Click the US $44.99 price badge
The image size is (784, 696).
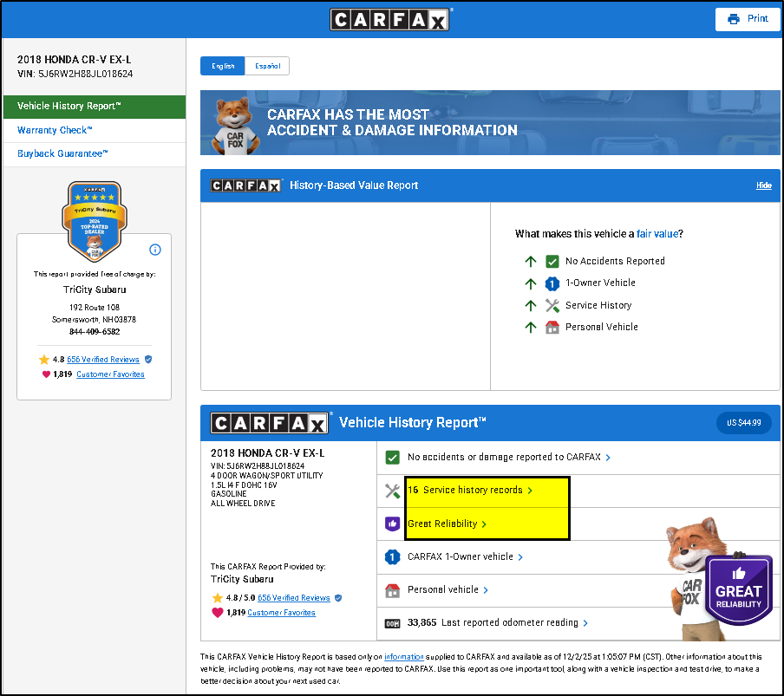click(743, 423)
